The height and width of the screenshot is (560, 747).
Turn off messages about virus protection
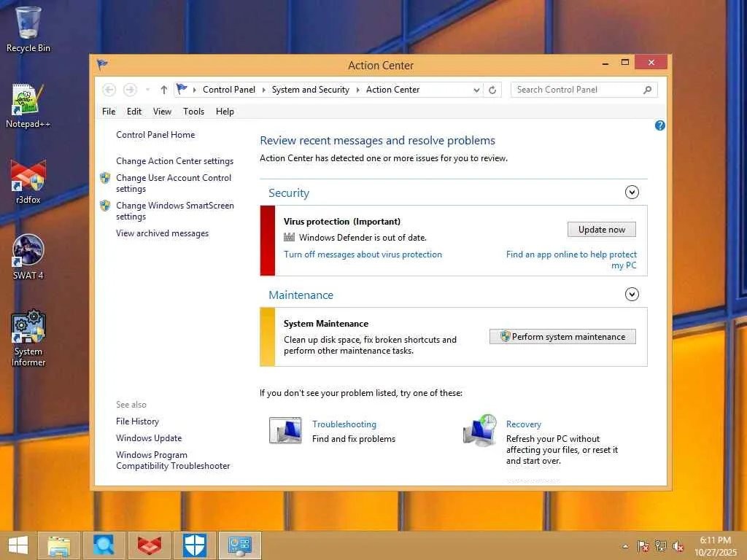pyautogui.click(x=363, y=254)
